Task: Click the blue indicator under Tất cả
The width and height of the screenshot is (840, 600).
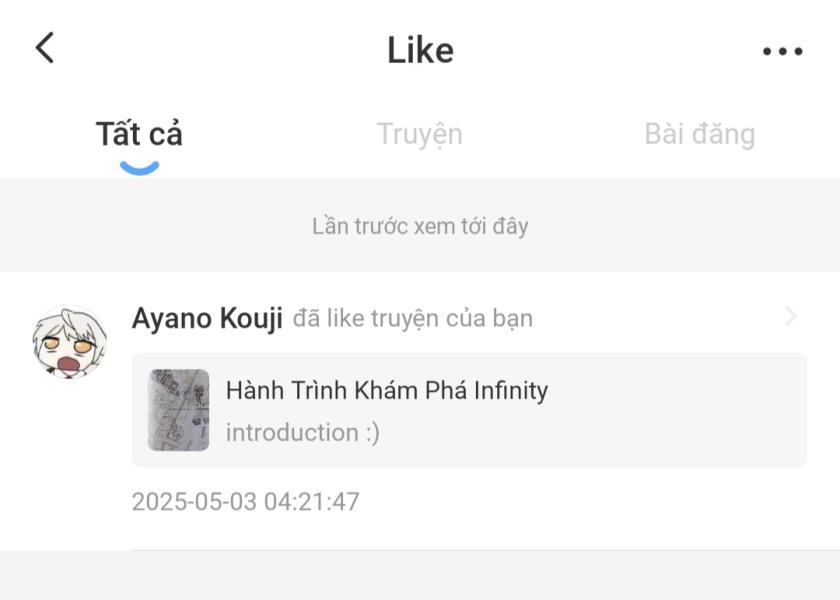Action: point(139,168)
